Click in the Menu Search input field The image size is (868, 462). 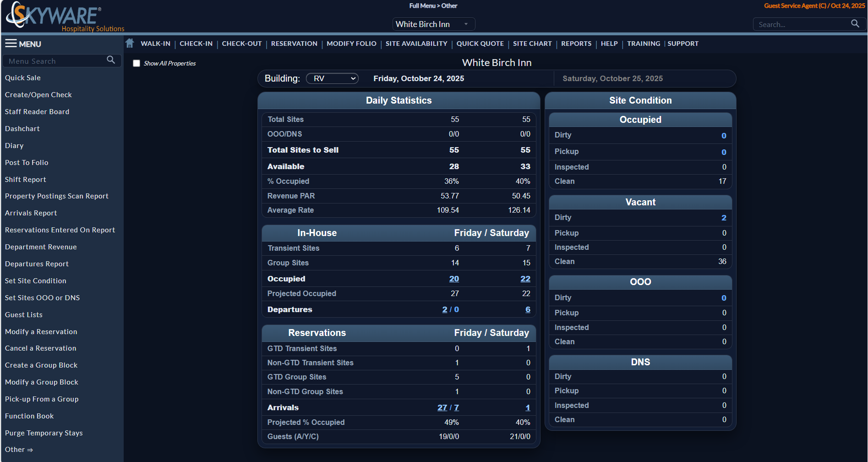pos(55,61)
